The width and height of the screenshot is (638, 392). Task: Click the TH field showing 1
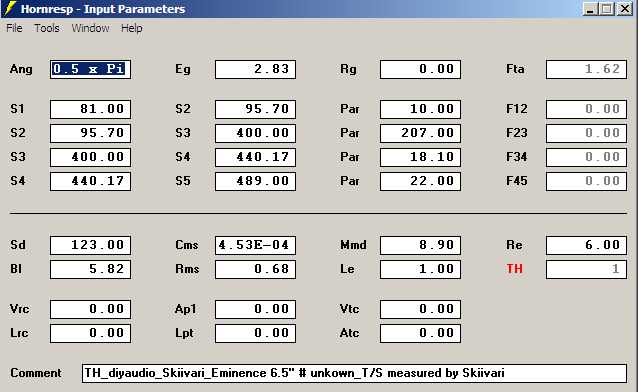pos(586,269)
